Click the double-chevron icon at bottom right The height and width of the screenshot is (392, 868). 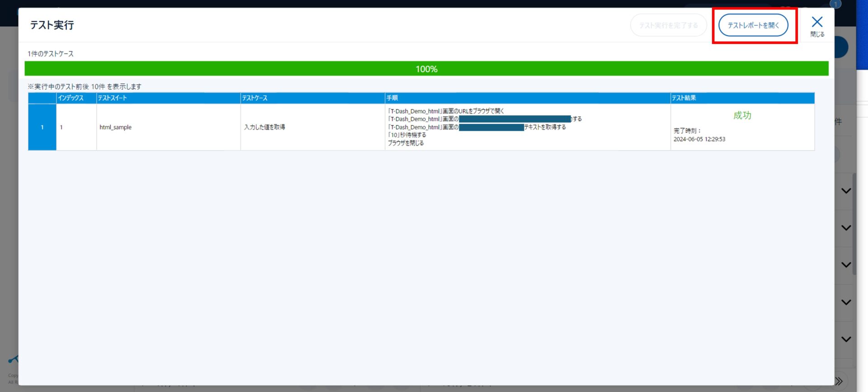coord(839,381)
